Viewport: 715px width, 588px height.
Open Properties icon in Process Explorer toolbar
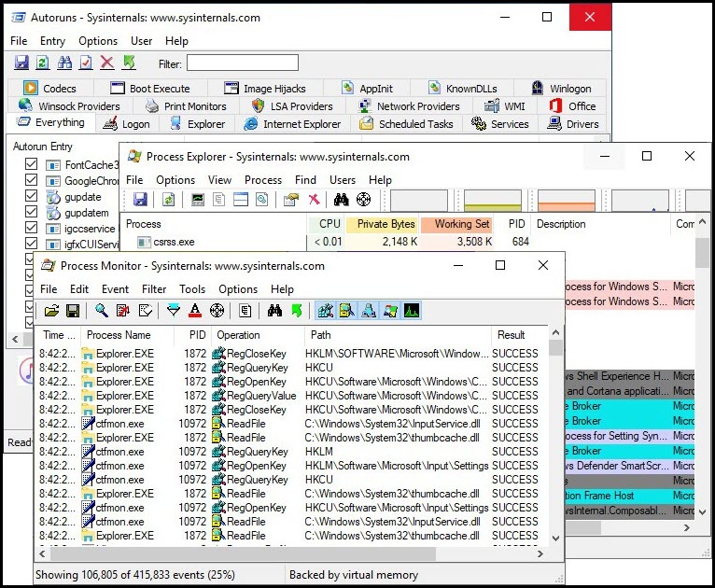(x=291, y=200)
